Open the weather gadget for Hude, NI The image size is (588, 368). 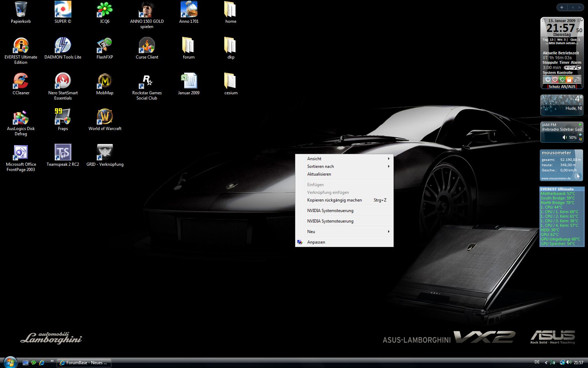pyautogui.click(x=562, y=105)
